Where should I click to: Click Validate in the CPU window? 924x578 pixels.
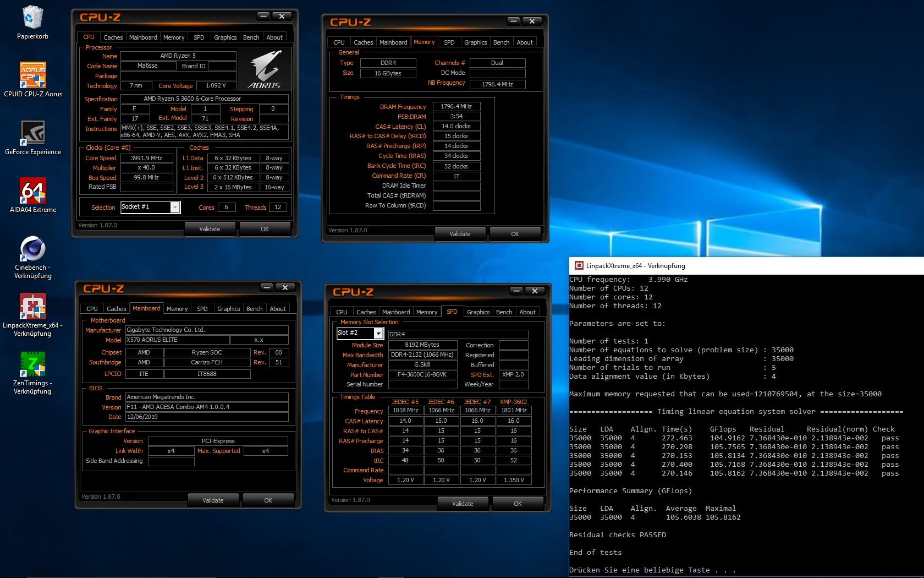point(210,229)
